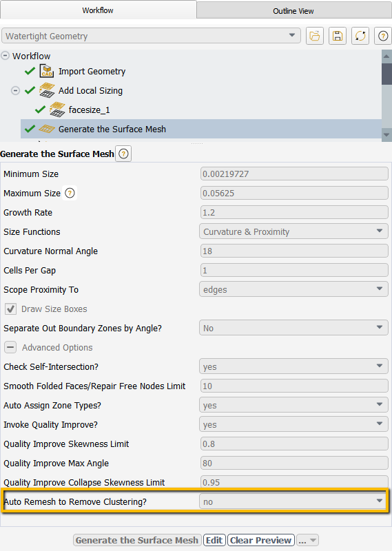Open the Size Functions dropdown

coord(293,232)
